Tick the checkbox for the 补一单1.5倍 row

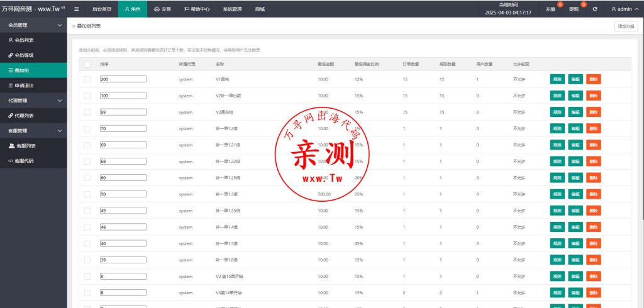87,243
